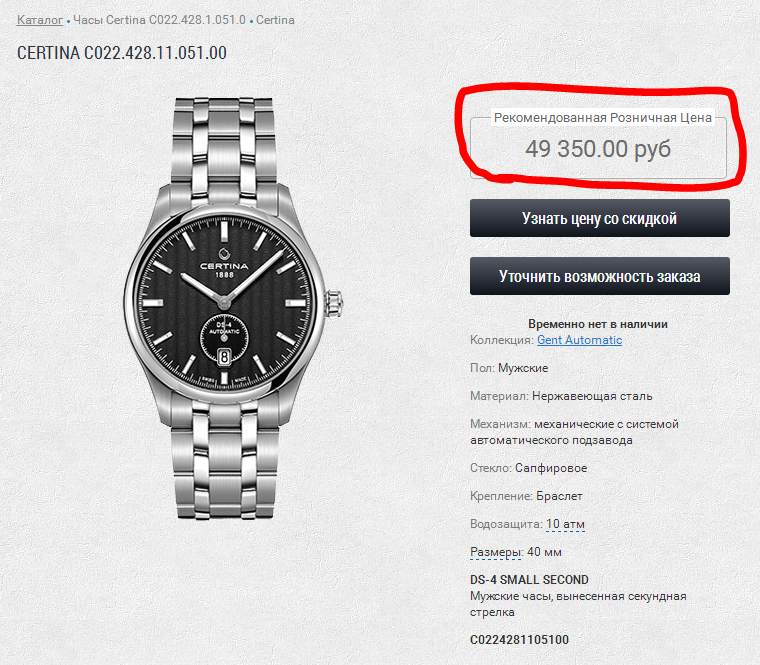Click the 49 350.00 руб price
The width and height of the screenshot is (760, 665).
point(598,150)
